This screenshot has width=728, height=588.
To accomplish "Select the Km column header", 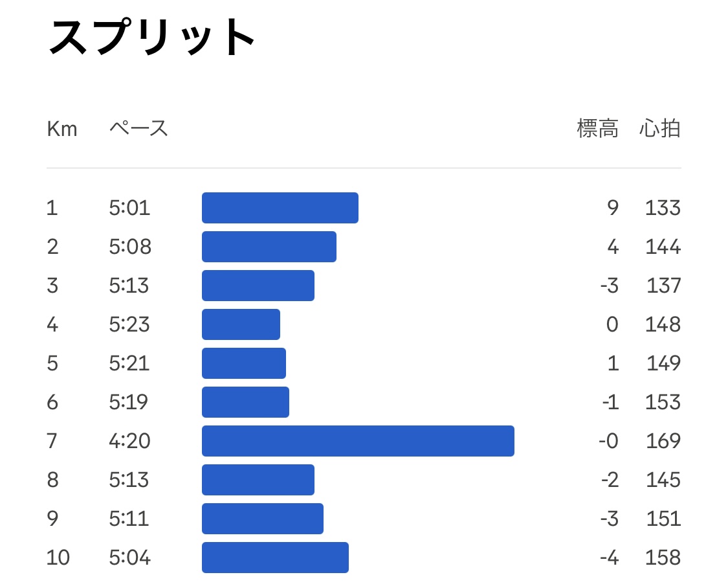I will point(61,129).
